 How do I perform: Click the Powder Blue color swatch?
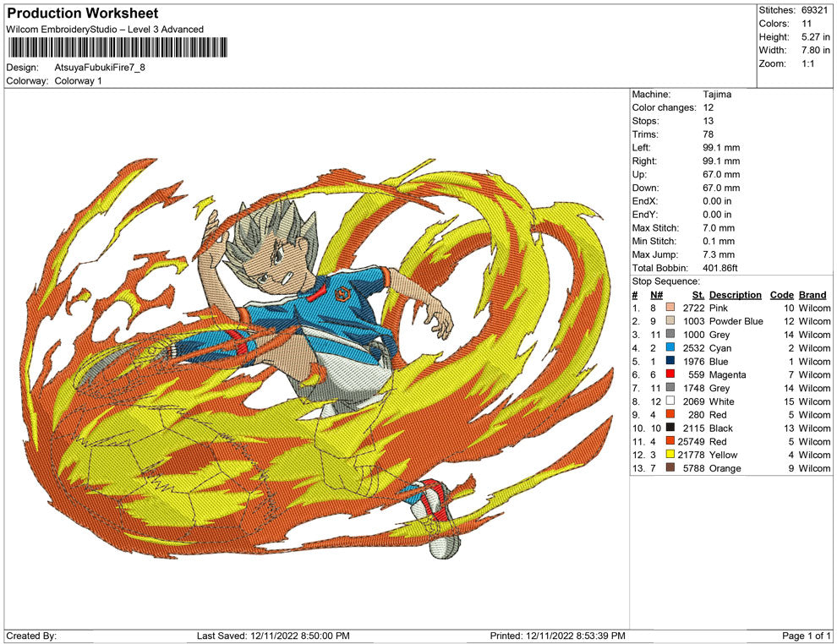(x=670, y=320)
